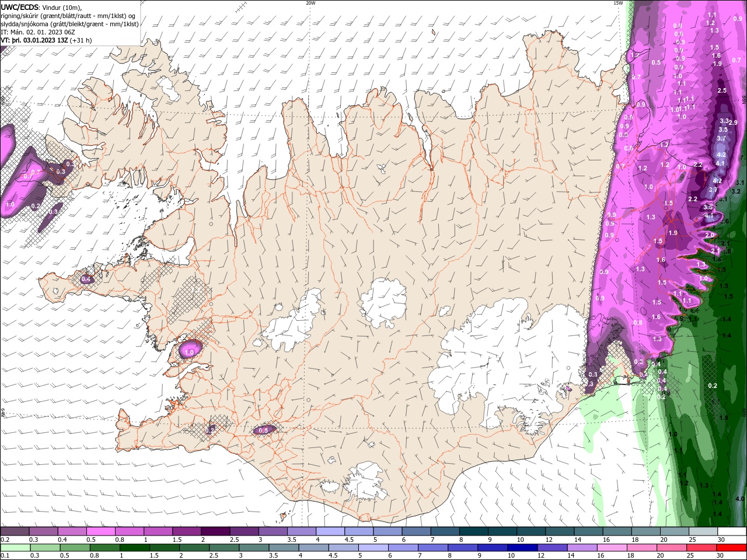The image size is (747, 560).
Task: Click the bright pink 0.5 swatch in the upper legend row
Action: [100, 531]
